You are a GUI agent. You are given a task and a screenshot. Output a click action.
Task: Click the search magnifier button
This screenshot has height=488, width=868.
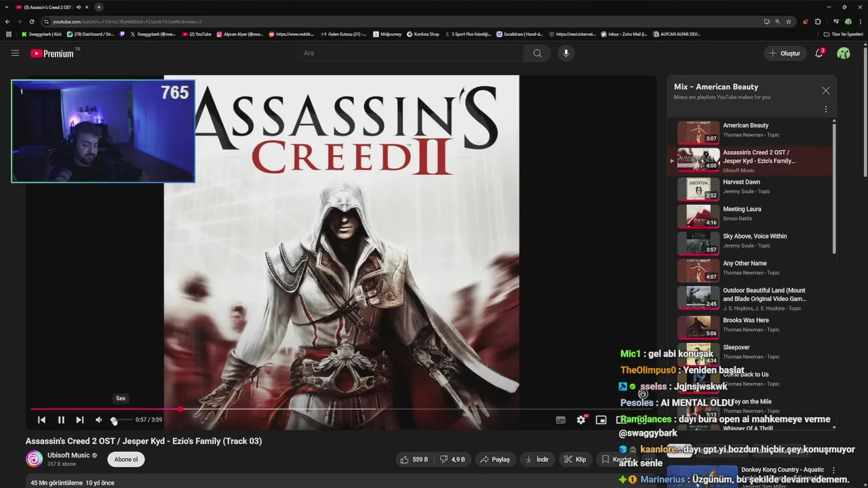[x=537, y=53]
